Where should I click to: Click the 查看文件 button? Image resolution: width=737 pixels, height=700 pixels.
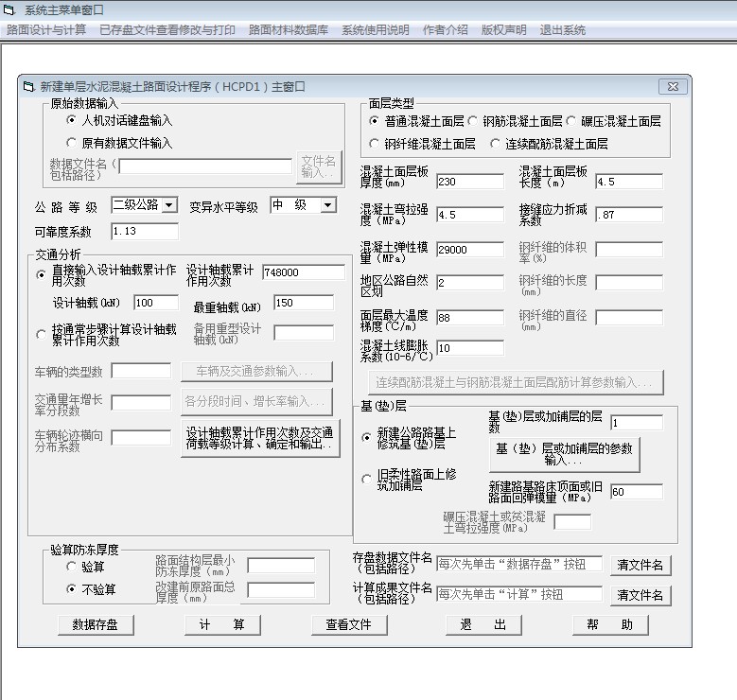(349, 625)
